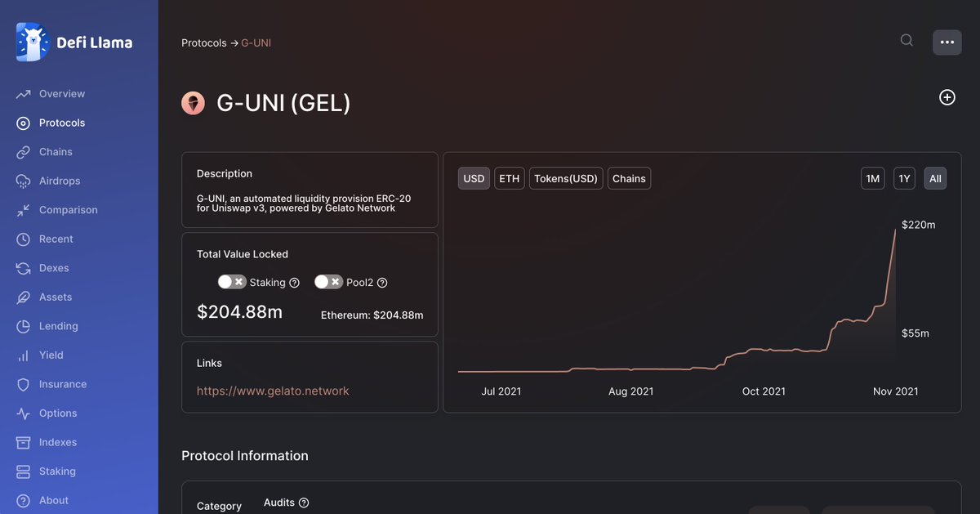Click the Category label
This screenshot has height=514, width=980.
point(219,507)
